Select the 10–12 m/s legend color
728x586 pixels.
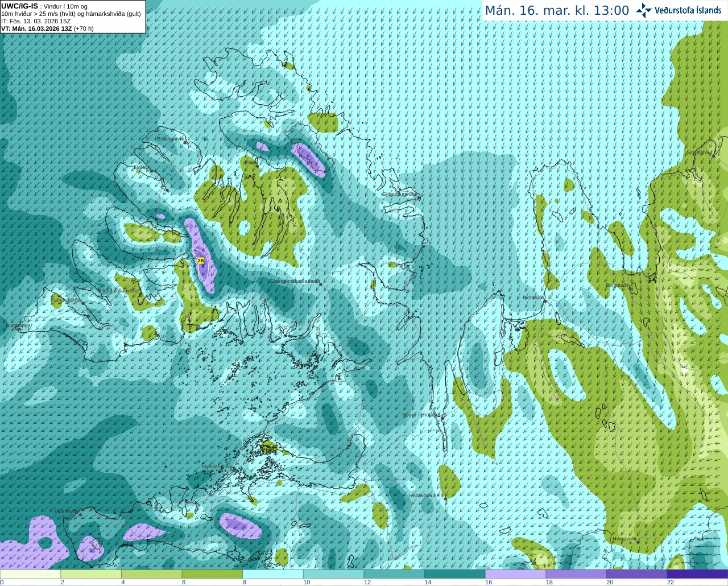click(333, 574)
